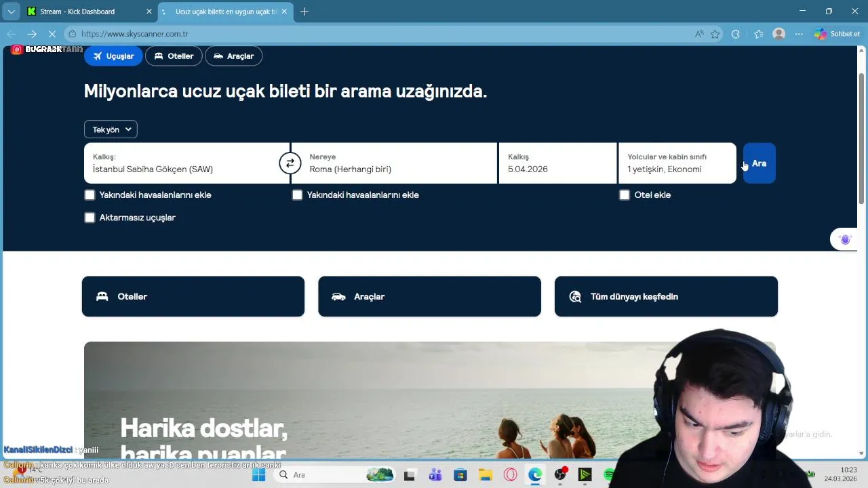Screen dimensions: 868x488
Task: Open the browser profile avatar
Action: (779, 34)
